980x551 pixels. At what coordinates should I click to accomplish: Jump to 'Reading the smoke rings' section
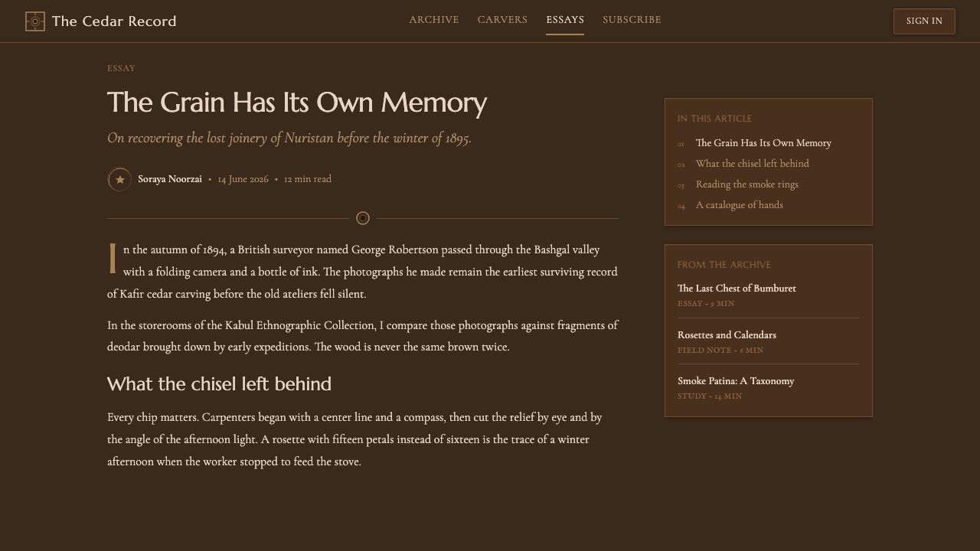coord(747,184)
